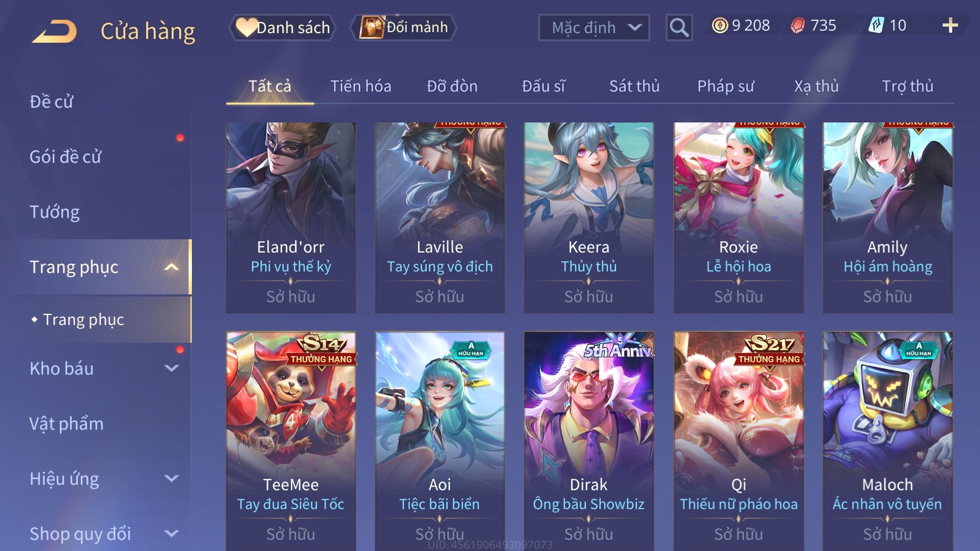Collapse the Trang phục sidebar section
The height and width of the screenshot is (551, 980).
coord(172,267)
